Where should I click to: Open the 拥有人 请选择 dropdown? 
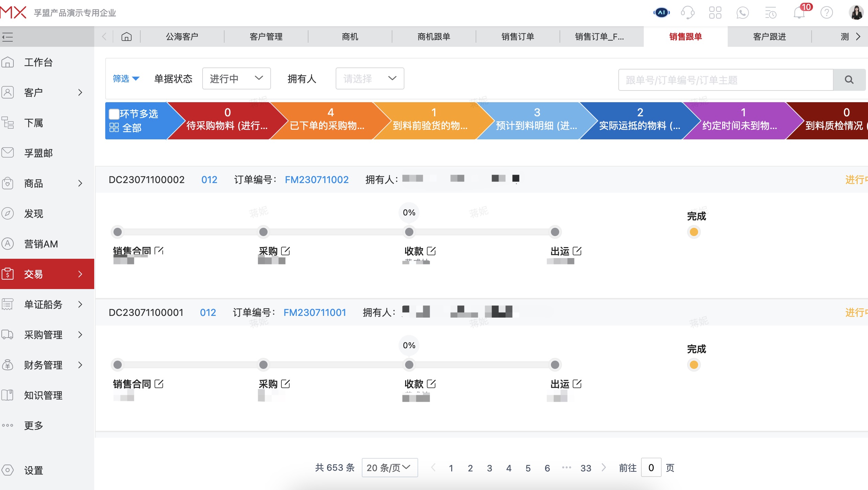click(x=369, y=78)
